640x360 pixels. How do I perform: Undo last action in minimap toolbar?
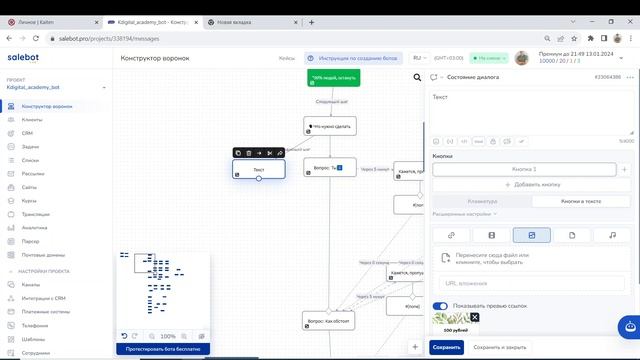tap(124, 336)
